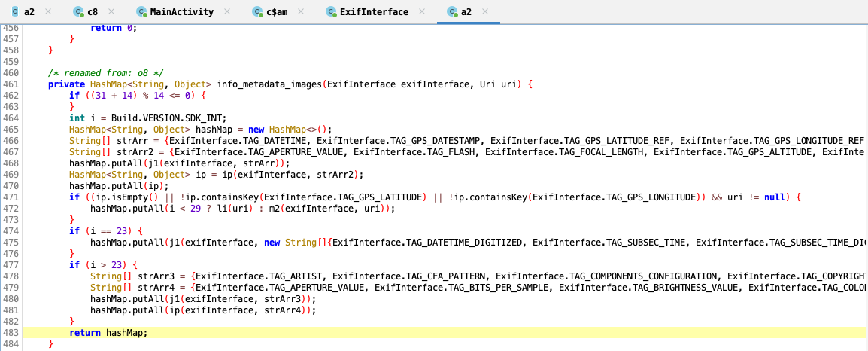Screen dimensions: 868x351
Task: Click the info_metadata_images method name
Action: click(x=269, y=84)
